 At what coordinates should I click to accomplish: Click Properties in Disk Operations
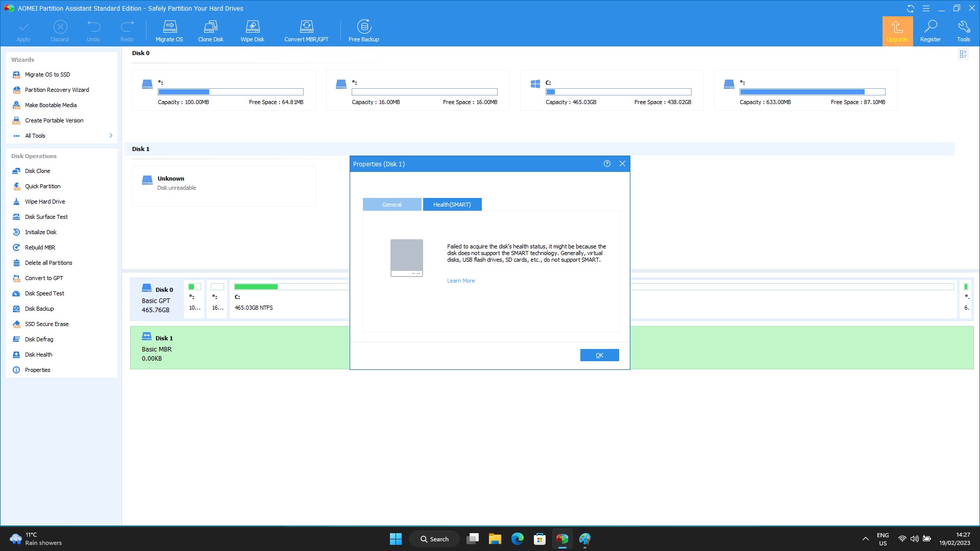point(37,370)
